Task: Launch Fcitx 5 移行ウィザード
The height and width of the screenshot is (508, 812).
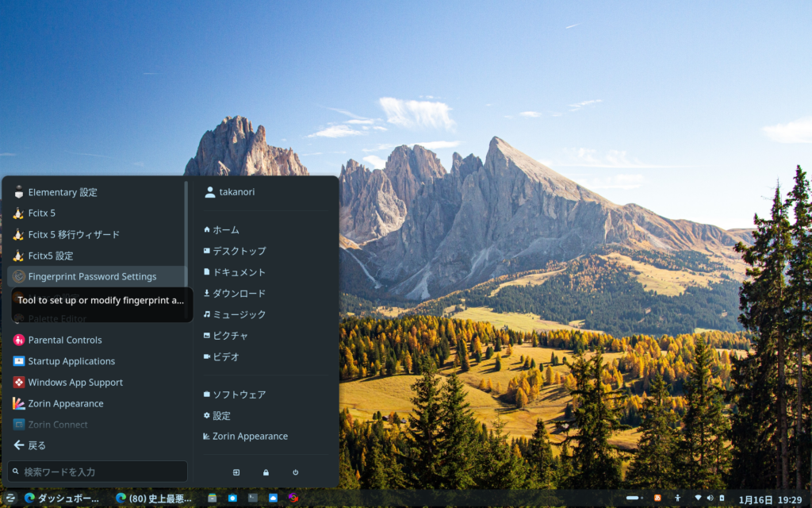Action: point(74,234)
